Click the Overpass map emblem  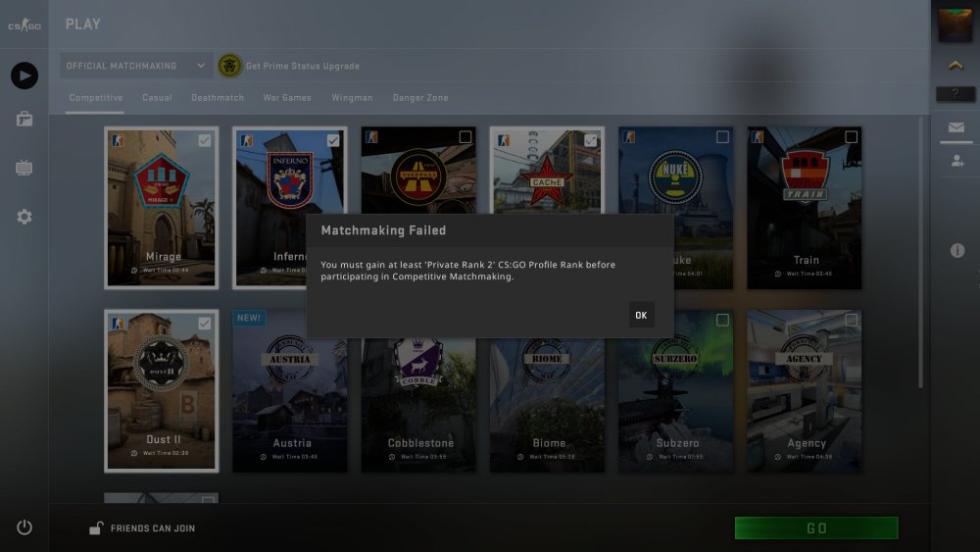tap(417, 176)
